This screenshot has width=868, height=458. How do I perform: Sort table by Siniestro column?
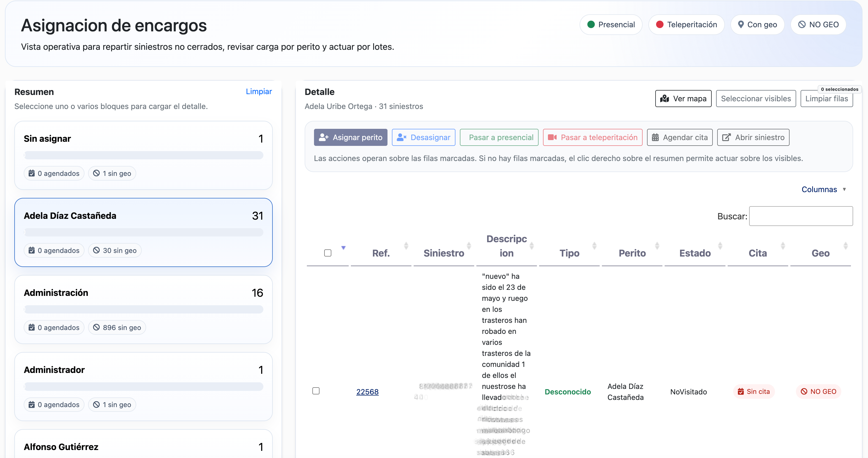coord(443,253)
